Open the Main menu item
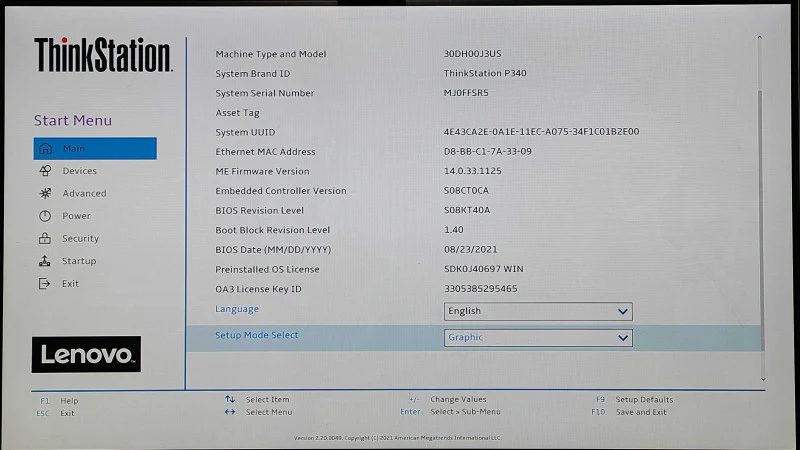Viewport: 800px width, 450px height. coord(95,148)
